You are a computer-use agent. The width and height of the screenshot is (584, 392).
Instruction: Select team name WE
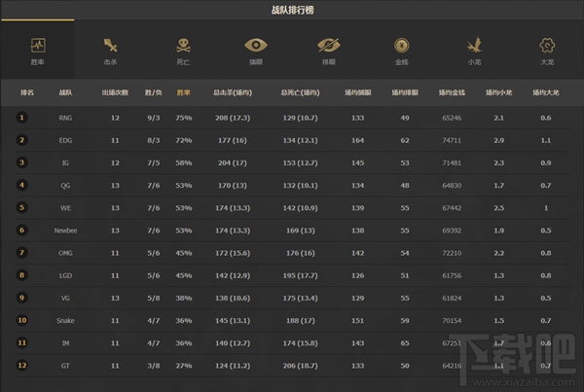65,208
